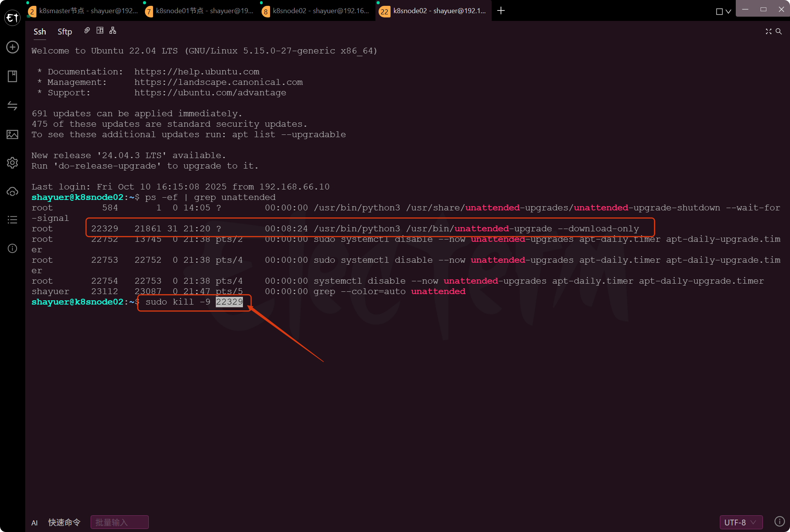Open terminal themes picture icon in sidebar
Screen dimensions: 790x532
coord(12,134)
